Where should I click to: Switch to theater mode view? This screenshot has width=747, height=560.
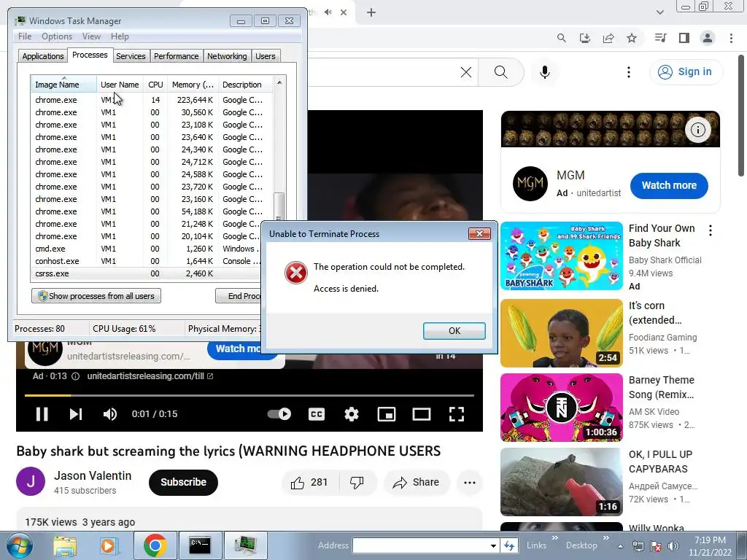coord(421,414)
